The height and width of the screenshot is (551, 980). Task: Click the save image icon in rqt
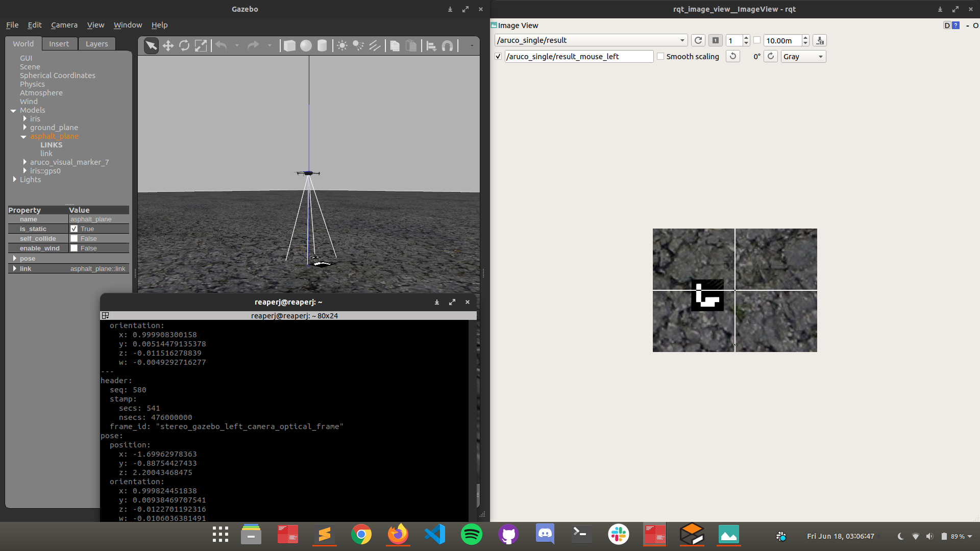(x=820, y=41)
